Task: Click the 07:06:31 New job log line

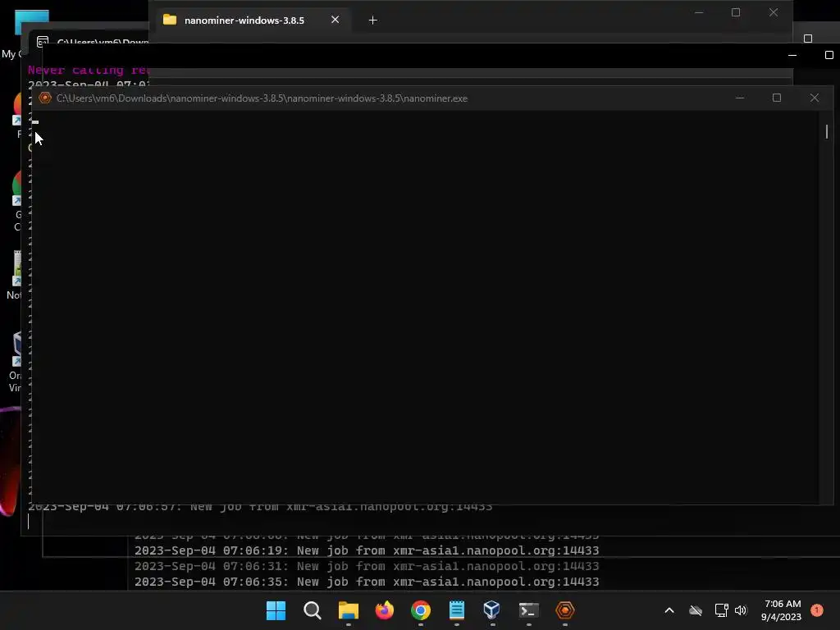Action: point(367,566)
